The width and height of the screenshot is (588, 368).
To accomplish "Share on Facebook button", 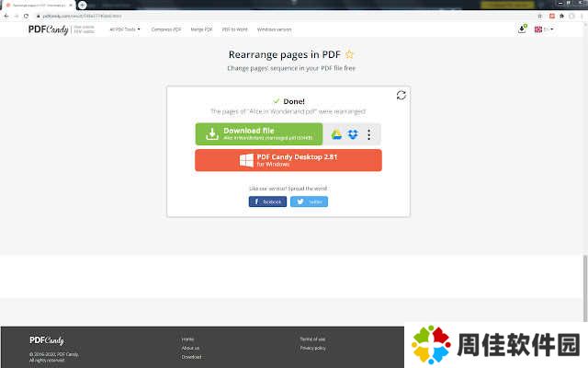I will [x=267, y=201].
